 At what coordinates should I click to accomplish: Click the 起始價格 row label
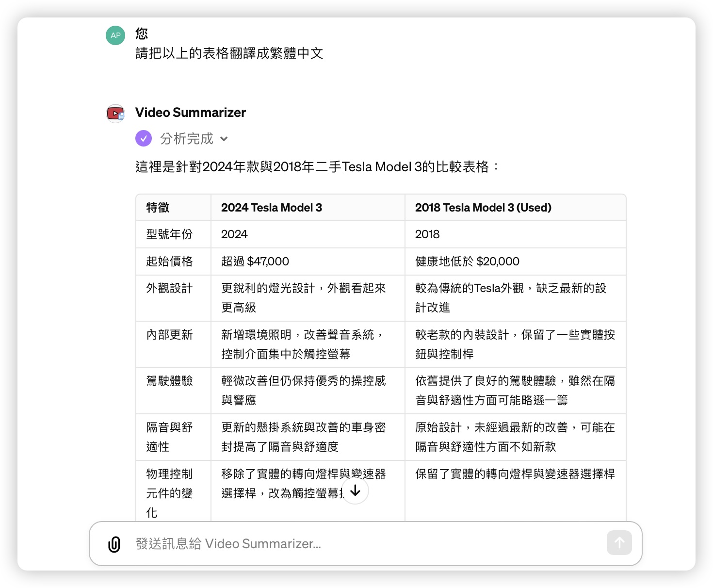(x=170, y=261)
